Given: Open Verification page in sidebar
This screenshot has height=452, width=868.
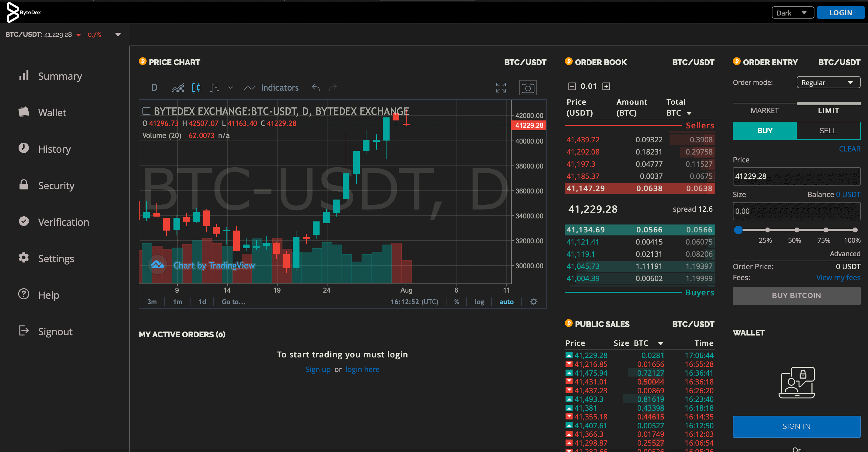Looking at the screenshot, I should point(54,222).
